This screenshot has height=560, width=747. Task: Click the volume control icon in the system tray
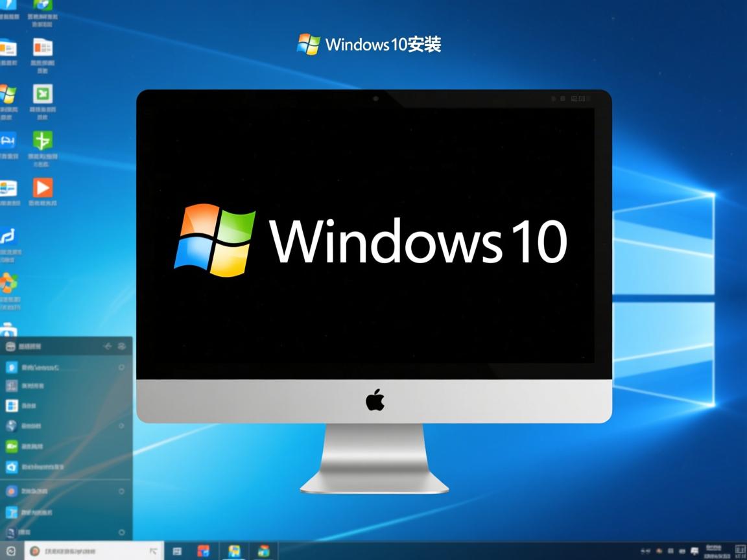(682, 551)
